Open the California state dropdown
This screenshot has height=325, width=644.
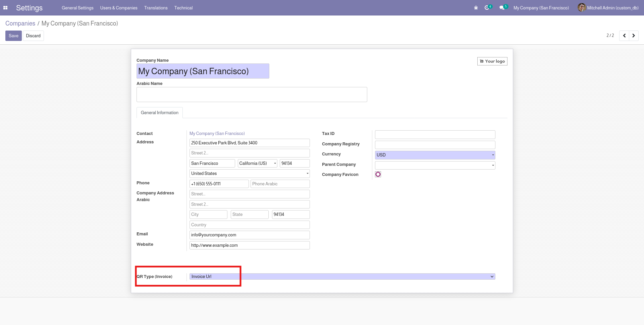point(257,164)
